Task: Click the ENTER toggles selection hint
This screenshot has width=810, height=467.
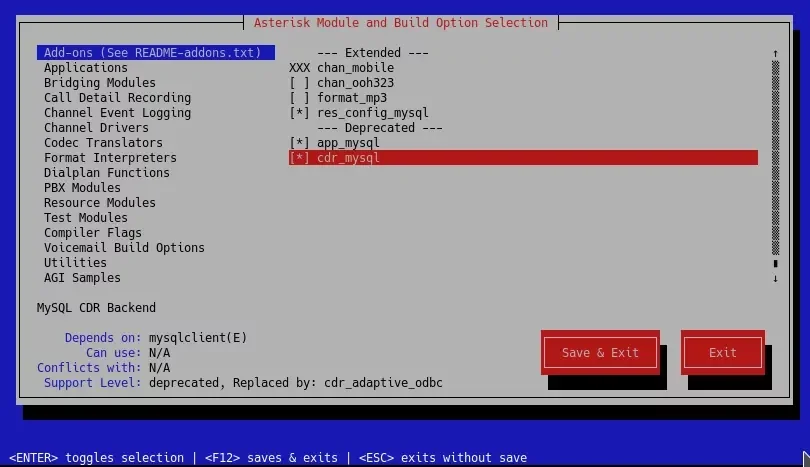Action: 96,458
